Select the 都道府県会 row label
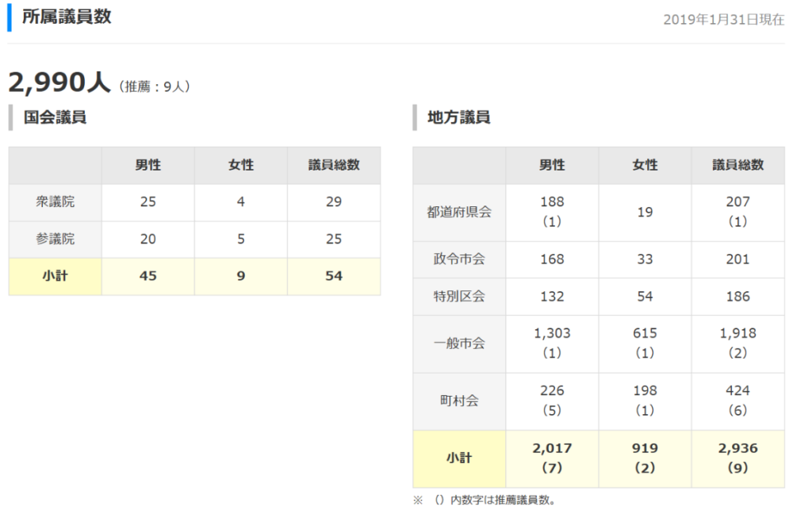The height and width of the screenshot is (514, 812). (x=459, y=212)
